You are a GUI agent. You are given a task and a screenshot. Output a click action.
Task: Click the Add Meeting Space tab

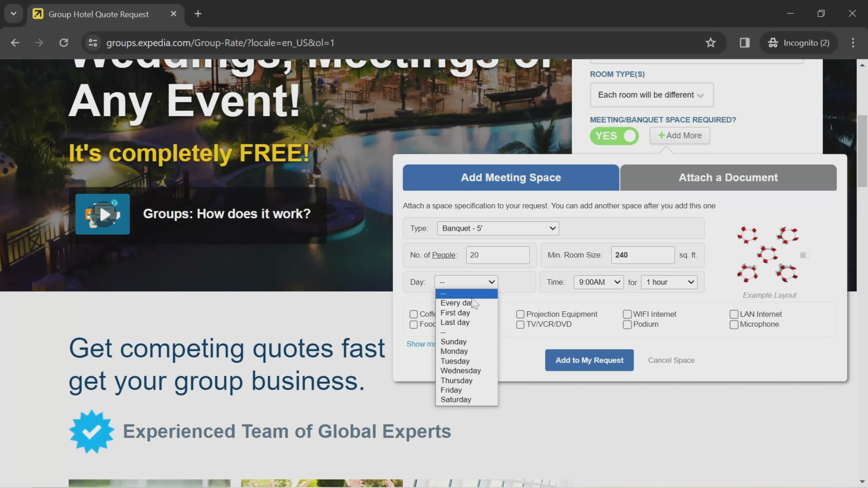point(511,177)
